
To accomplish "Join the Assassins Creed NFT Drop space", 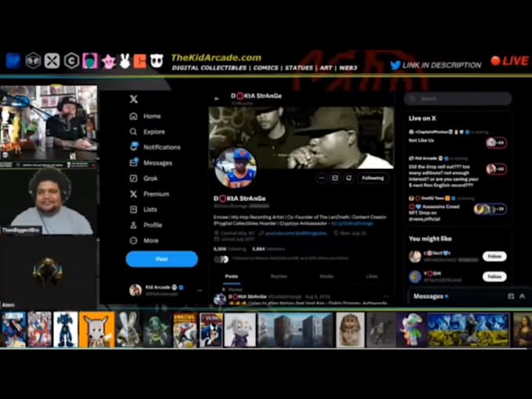I will pos(490,209).
